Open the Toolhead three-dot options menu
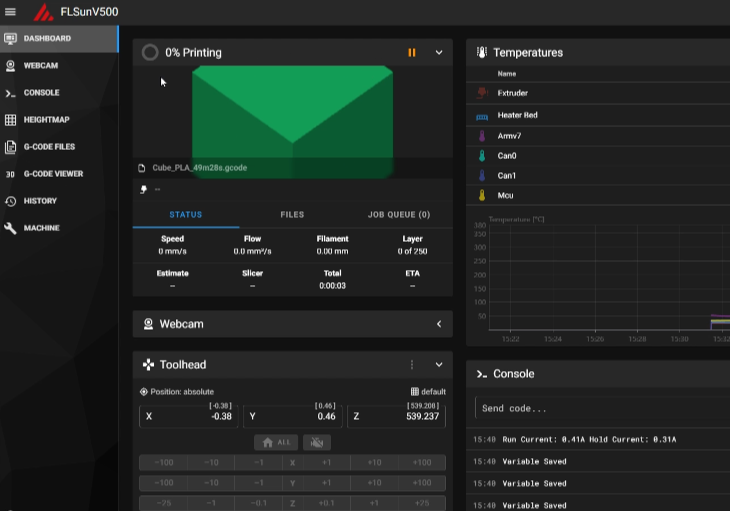Screen dimensions: 730x511 click(412, 365)
